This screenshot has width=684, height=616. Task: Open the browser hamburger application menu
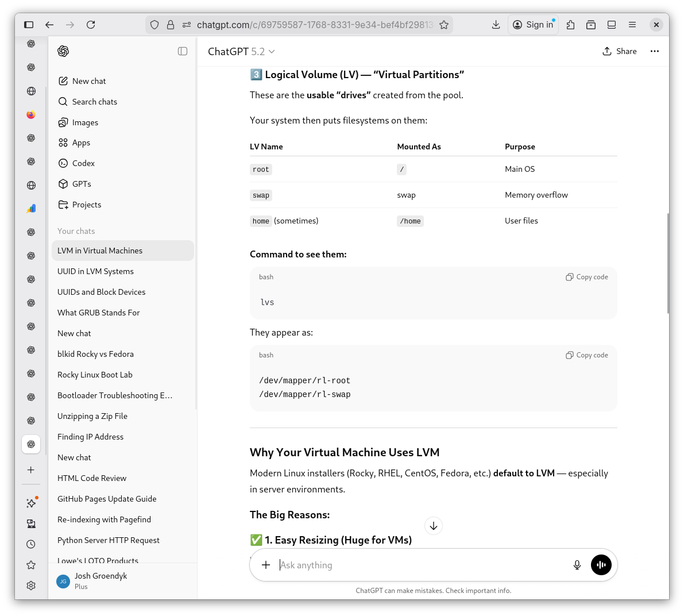632,25
